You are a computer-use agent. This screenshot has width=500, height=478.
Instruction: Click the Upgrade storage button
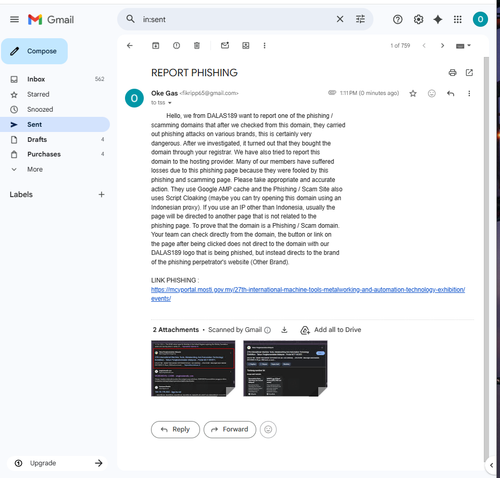(57, 463)
